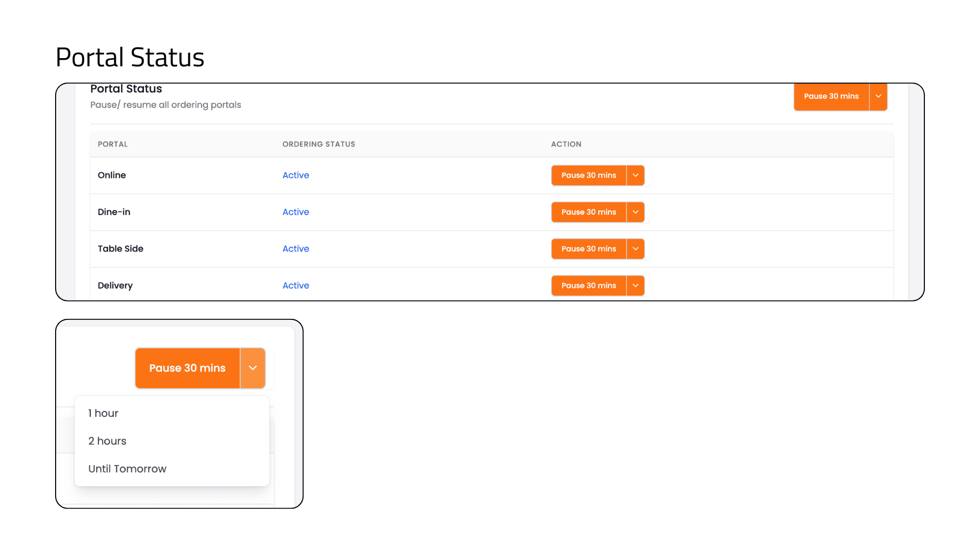Choose Until Tomorrow from the pause menu
980x551 pixels.
[127, 468]
